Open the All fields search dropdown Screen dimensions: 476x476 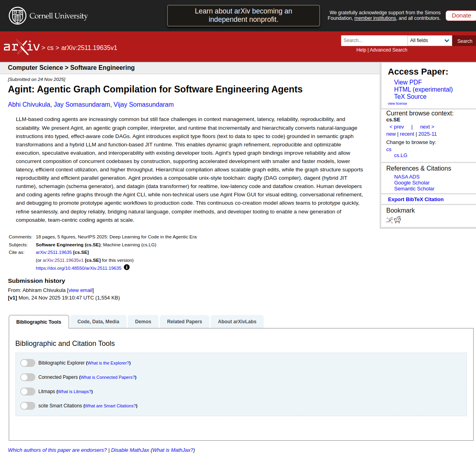point(430,40)
